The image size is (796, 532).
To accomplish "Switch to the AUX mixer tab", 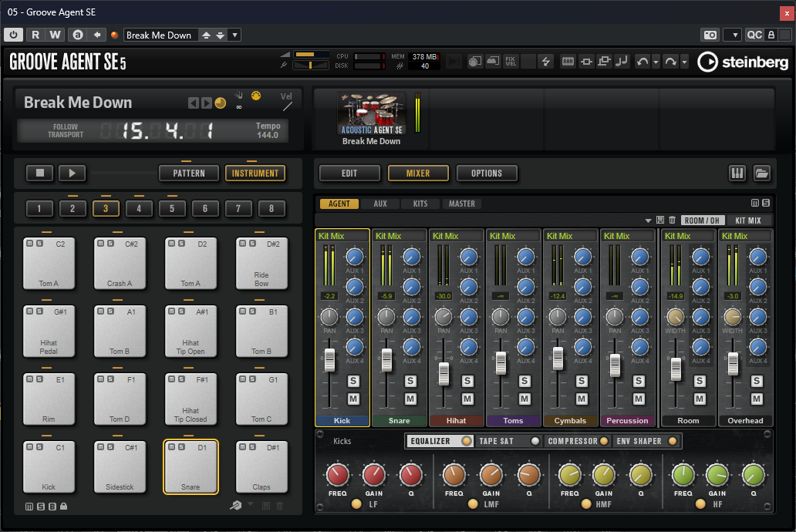I will click(380, 204).
